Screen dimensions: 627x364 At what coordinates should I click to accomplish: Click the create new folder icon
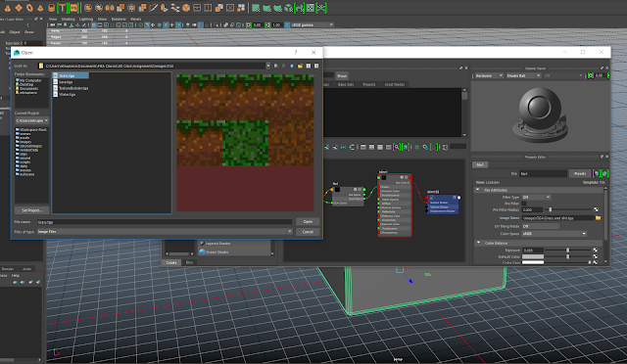[300, 66]
